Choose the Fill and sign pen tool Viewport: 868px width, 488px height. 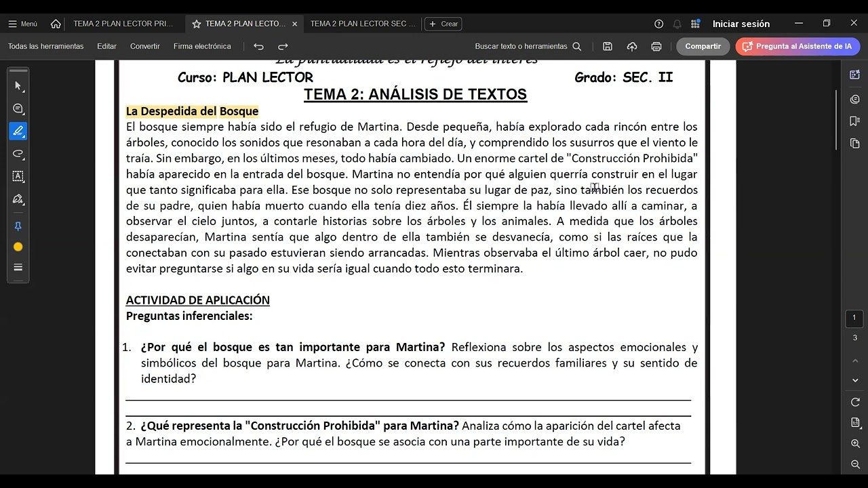coord(18,199)
